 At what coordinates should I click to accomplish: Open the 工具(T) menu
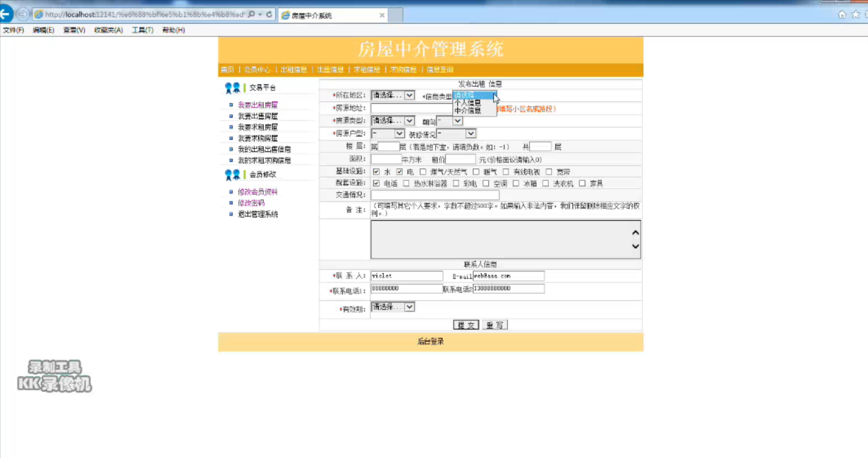coord(142,30)
